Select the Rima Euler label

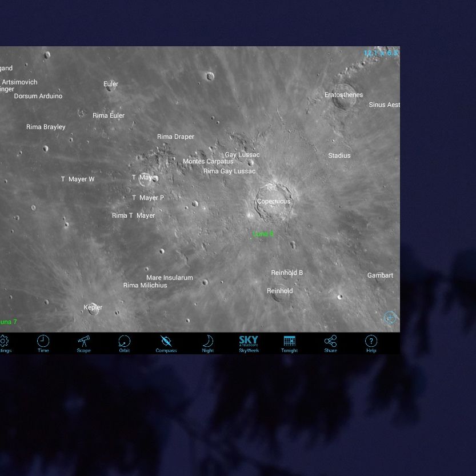click(109, 115)
